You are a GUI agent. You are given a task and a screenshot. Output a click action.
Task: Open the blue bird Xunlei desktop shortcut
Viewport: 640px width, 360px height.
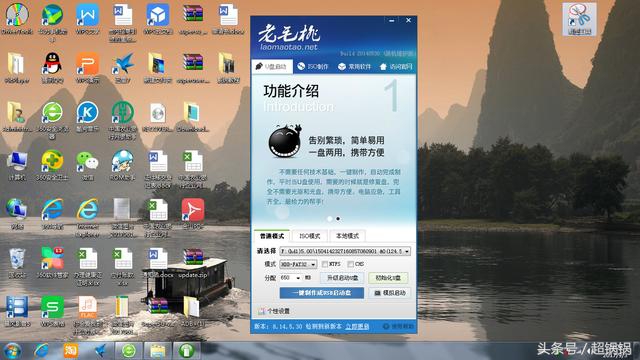(122, 68)
